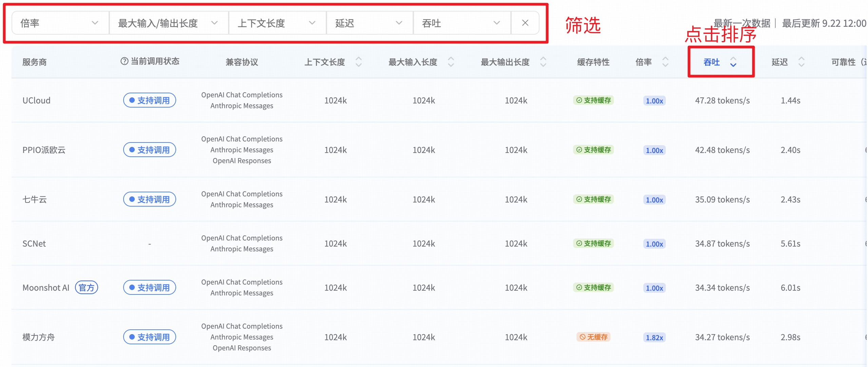Viewport: 868px width, 367px height.
Task: Click the 最后更新 9.22 12:00 timestamp
Action: coord(824,23)
